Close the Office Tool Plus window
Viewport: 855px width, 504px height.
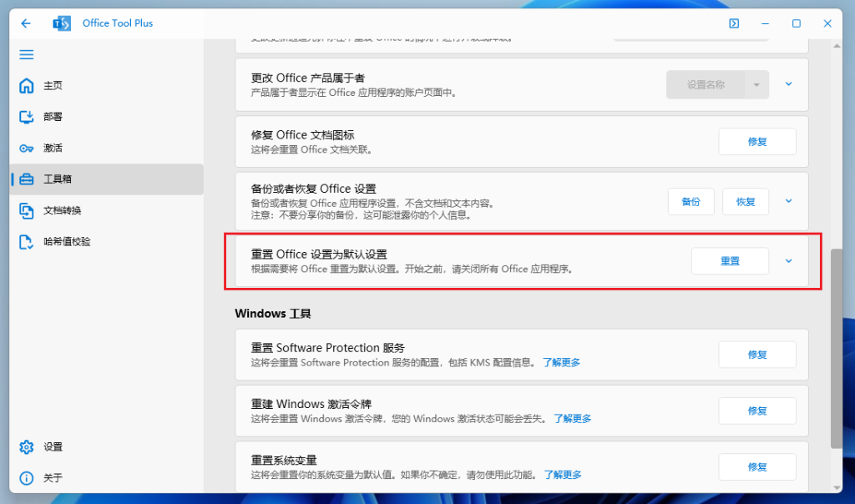827,23
